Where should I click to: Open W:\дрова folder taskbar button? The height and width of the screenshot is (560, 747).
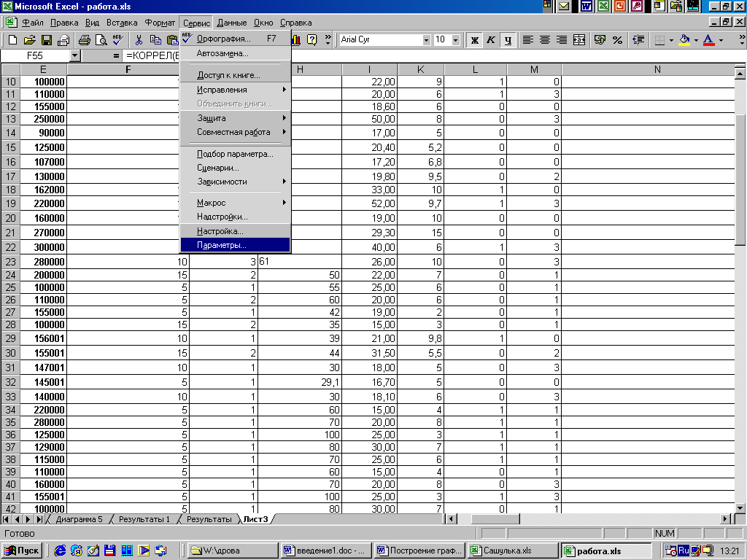coord(231,551)
